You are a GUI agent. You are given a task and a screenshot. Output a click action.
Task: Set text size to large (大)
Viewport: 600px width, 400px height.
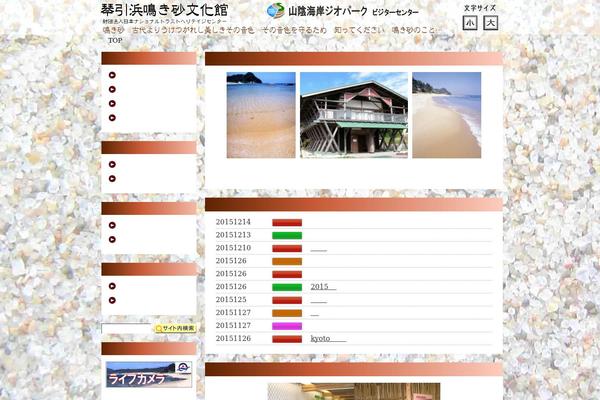[491, 23]
